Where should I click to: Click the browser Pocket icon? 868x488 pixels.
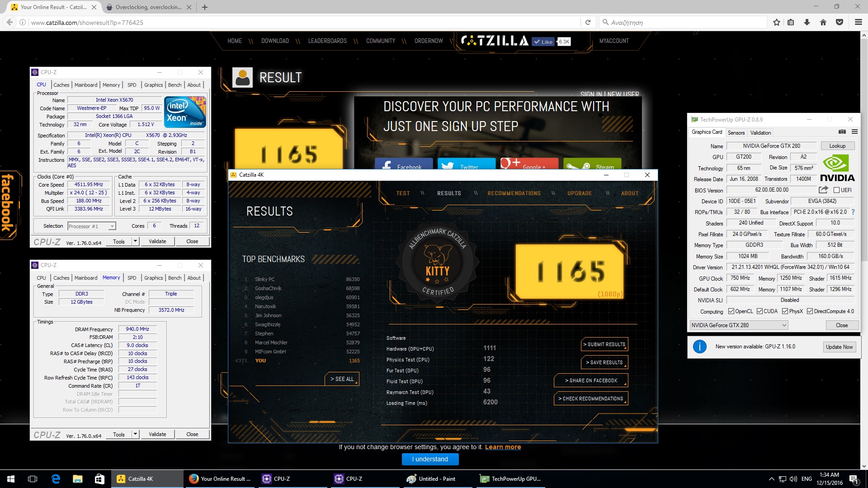click(x=840, y=22)
